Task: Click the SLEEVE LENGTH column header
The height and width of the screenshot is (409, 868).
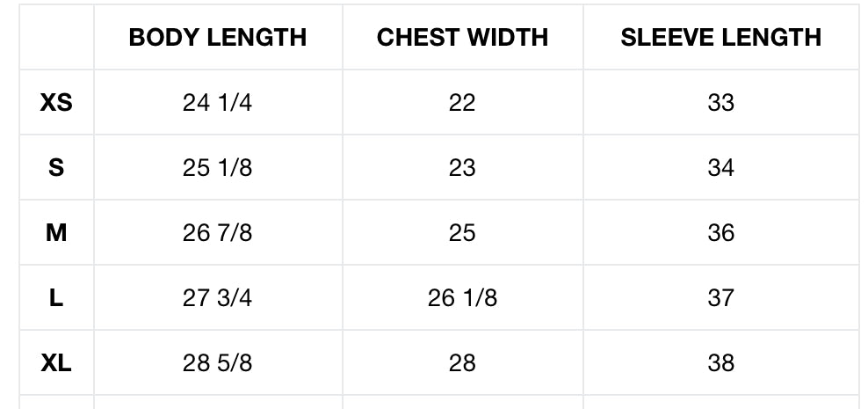Action: click(x=720, y=37)
